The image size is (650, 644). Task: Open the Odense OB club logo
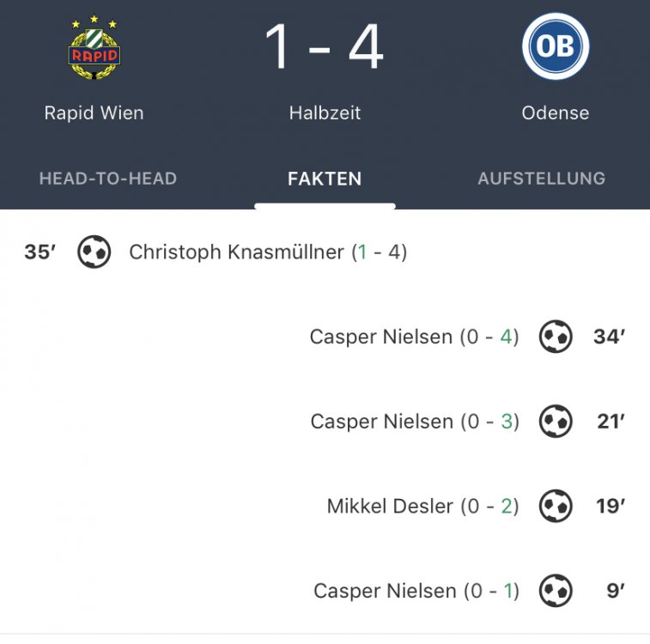[x=555, y=46]
